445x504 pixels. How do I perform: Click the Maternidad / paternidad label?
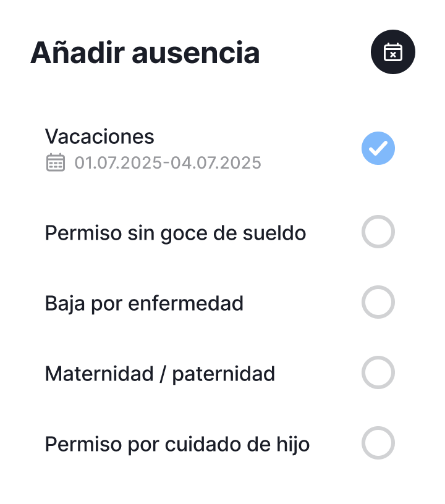click(160, 374)
